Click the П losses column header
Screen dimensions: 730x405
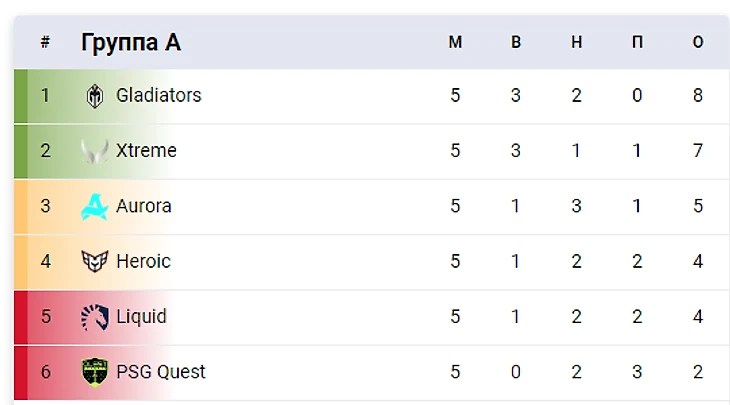[637, 42]
